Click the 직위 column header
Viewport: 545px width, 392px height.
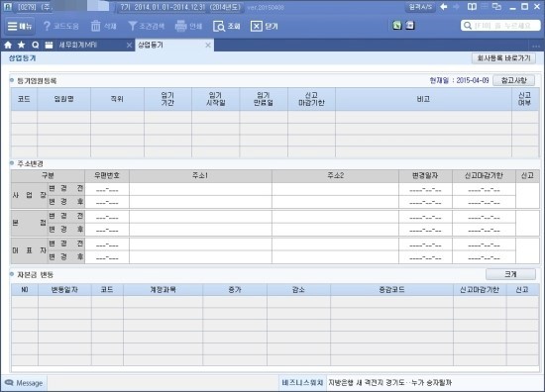coord(117,99)
